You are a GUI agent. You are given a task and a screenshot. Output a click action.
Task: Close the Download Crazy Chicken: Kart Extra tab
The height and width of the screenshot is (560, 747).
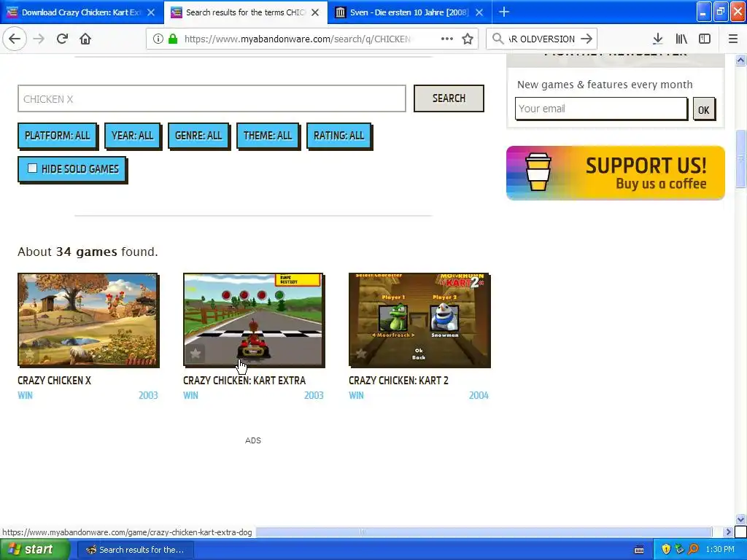(150, 12)
